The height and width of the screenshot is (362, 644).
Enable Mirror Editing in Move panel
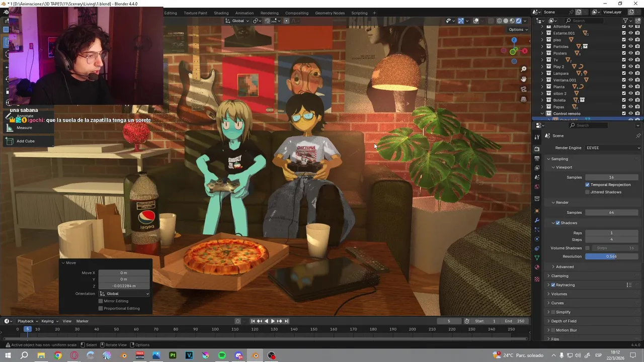click(101, 301)
